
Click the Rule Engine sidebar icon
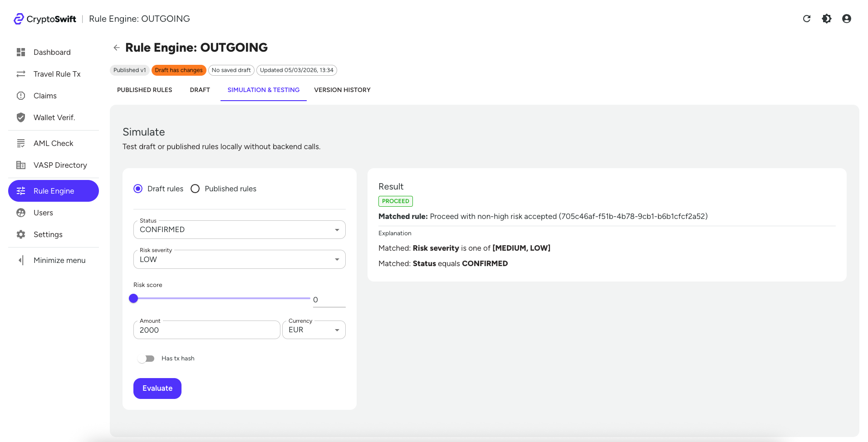21,191
